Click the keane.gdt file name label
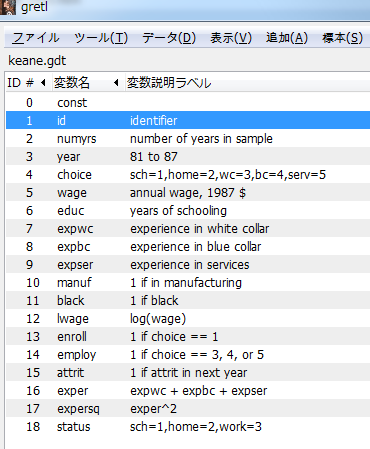370x449 pixels. click(37, 61)
